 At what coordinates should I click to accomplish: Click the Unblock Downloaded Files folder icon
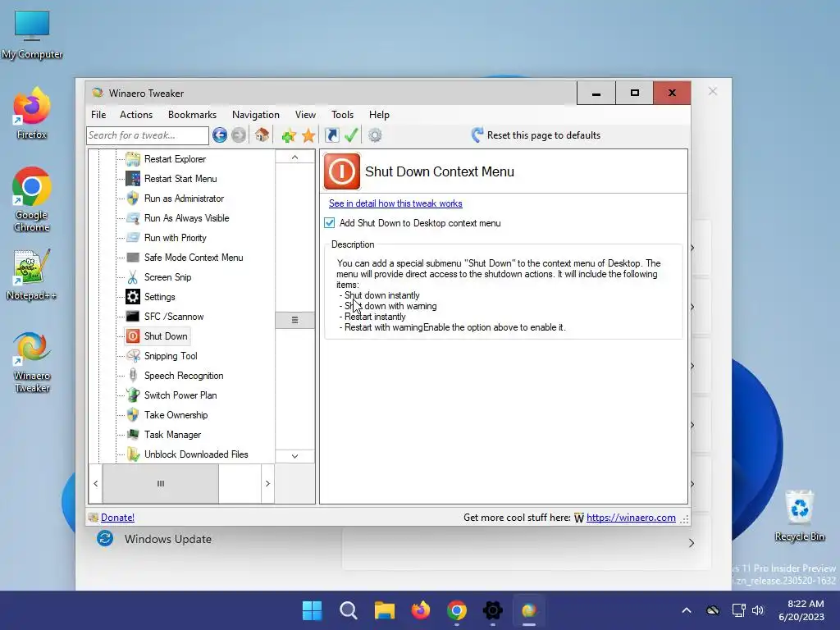click(x=133, y=454)
